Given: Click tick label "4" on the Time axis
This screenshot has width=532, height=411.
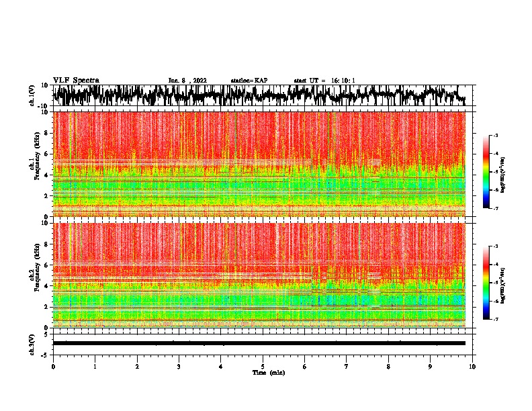Looking at the screenshot, I should (x=221, y=367).
